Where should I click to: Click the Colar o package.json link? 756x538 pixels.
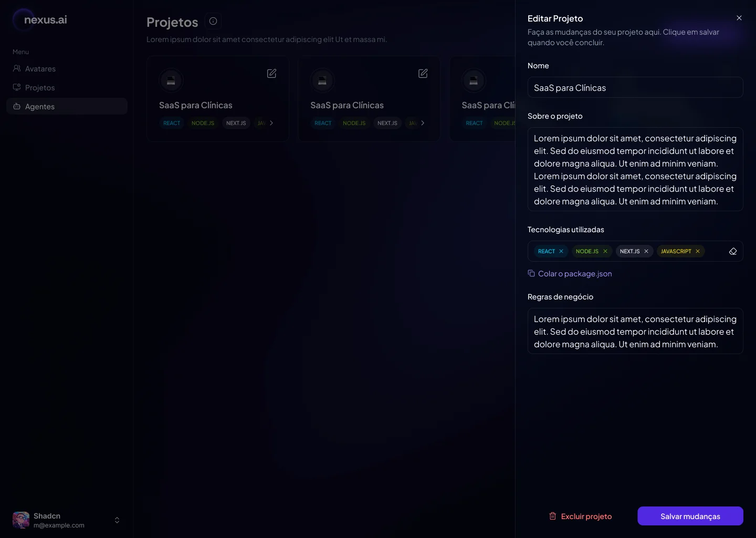(x=574, y=274)
